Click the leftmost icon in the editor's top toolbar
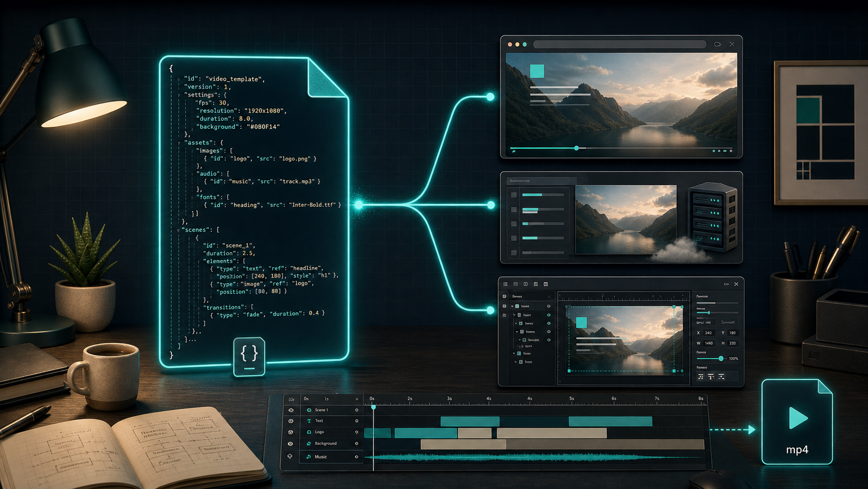Screen dimensions: 868x489 click(x=506, y=284)
